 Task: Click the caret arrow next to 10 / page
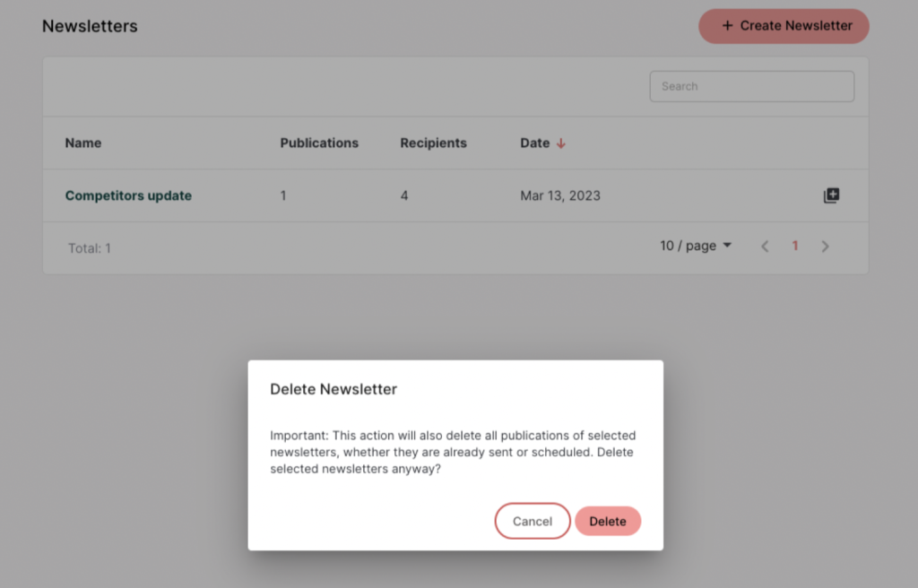[x=727, y=246]
